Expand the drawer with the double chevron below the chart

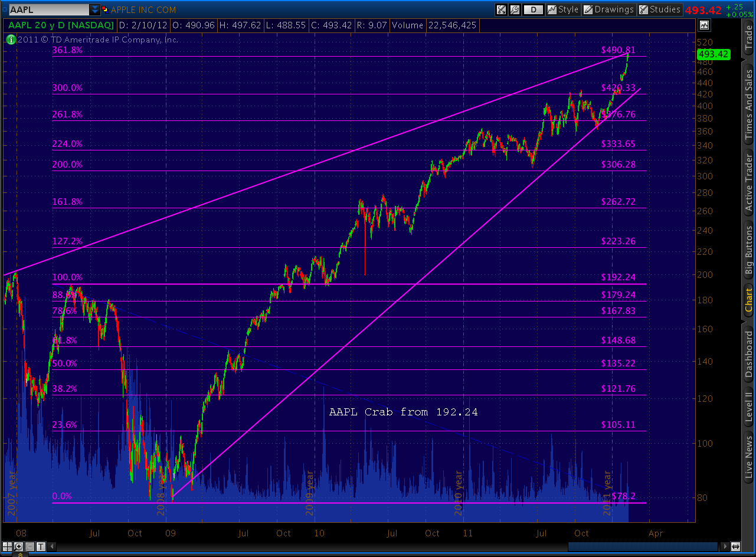click(x=19, y=554)
